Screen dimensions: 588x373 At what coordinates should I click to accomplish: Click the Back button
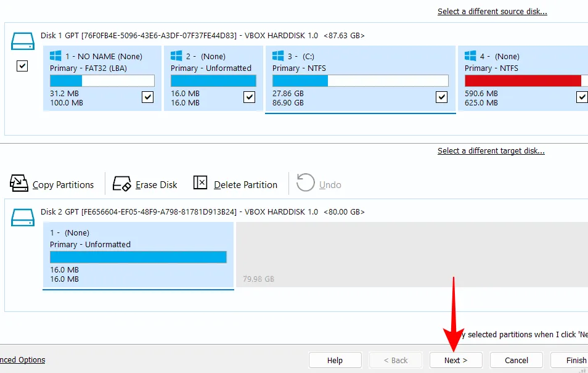pyautogui.click(x=396, y=360)
